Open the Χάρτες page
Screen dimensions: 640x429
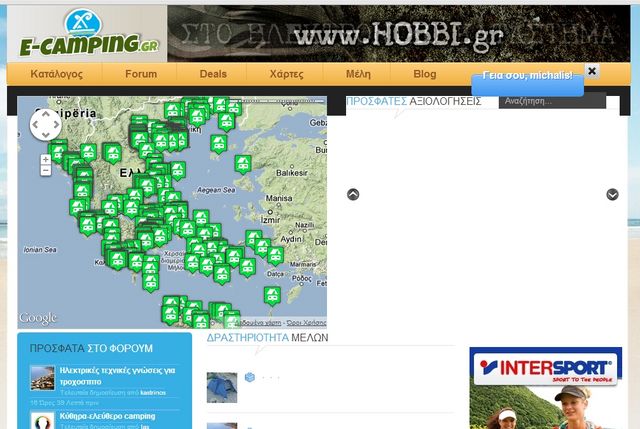(287, 74)
